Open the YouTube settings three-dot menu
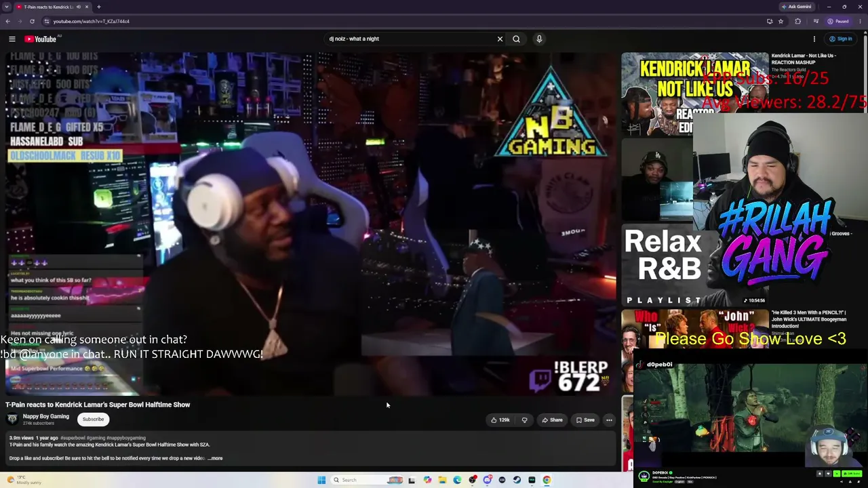The width and height of the screenshot is (868, 488). [x=814, y=39]
